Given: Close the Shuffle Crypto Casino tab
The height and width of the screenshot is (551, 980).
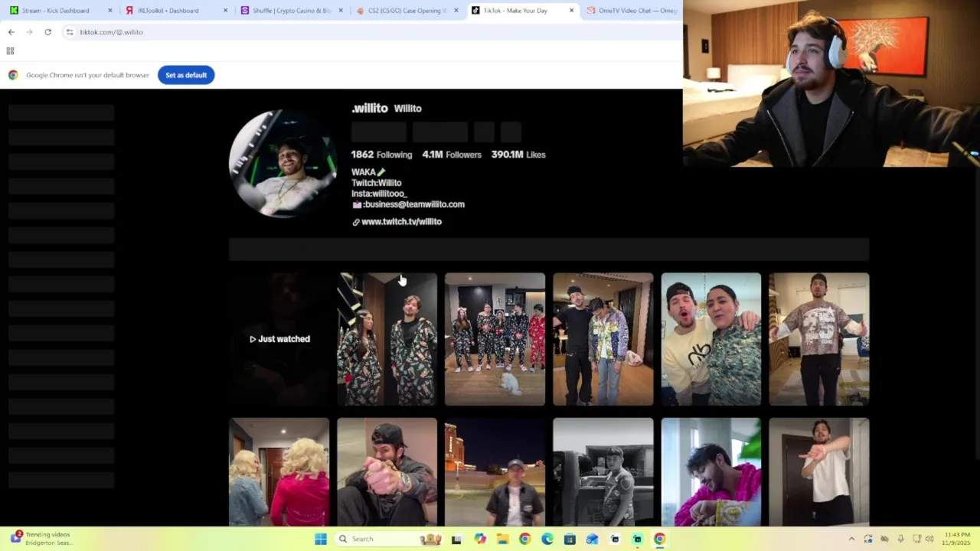Looking at the screenshot, I should [341, 11].
